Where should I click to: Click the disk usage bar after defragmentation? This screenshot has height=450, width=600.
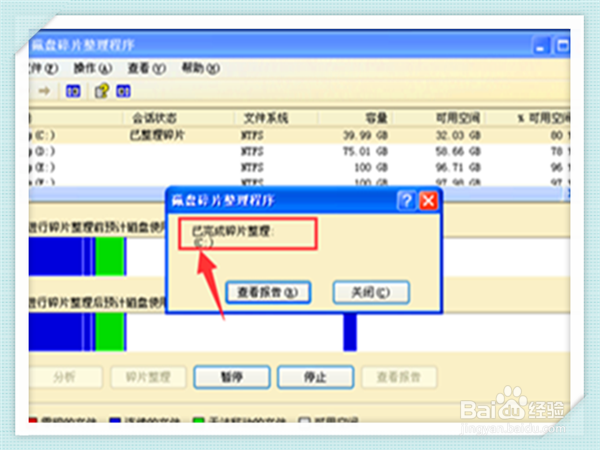pos(299,332)
